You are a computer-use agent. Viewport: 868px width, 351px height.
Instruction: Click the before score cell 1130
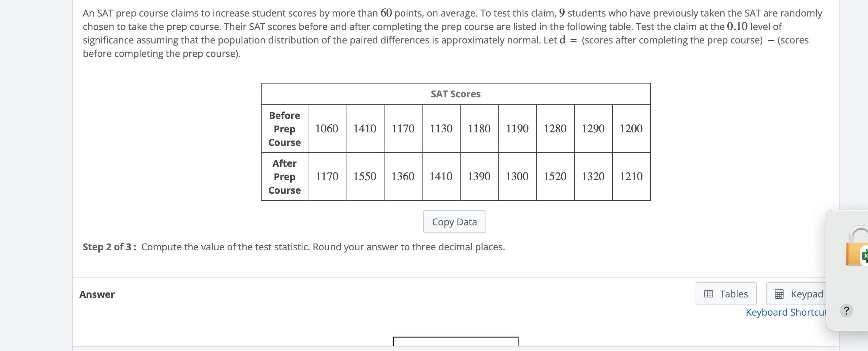pos(441,128)
